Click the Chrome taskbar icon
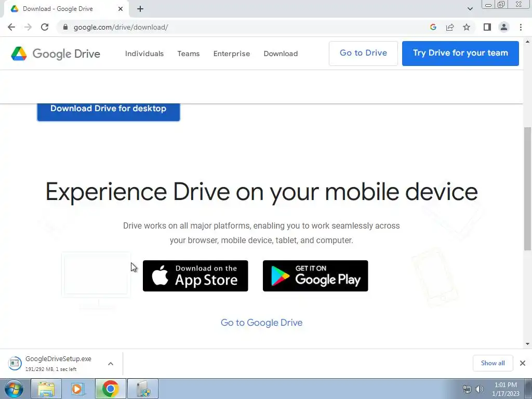The width and height of the screenshot is (532, 399). coord(110,389)
